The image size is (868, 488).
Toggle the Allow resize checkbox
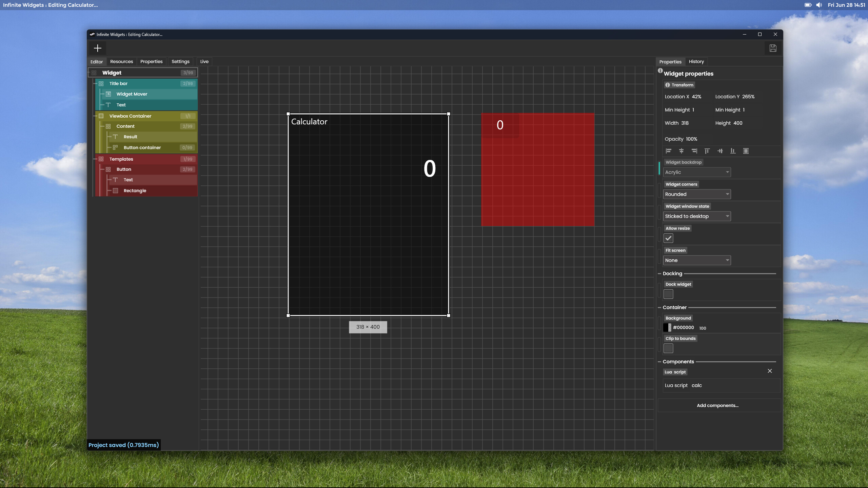(668, 238)
